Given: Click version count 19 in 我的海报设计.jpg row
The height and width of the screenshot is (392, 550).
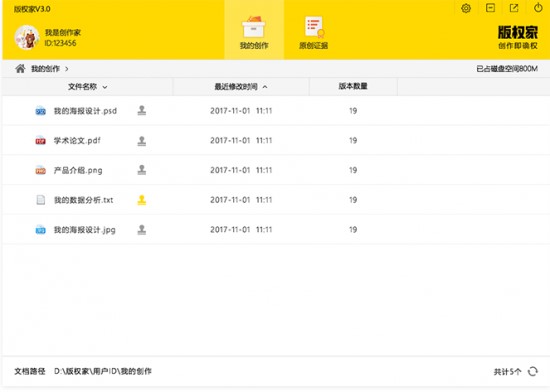Looking at the screenshot, I should (x=353, y=230).
